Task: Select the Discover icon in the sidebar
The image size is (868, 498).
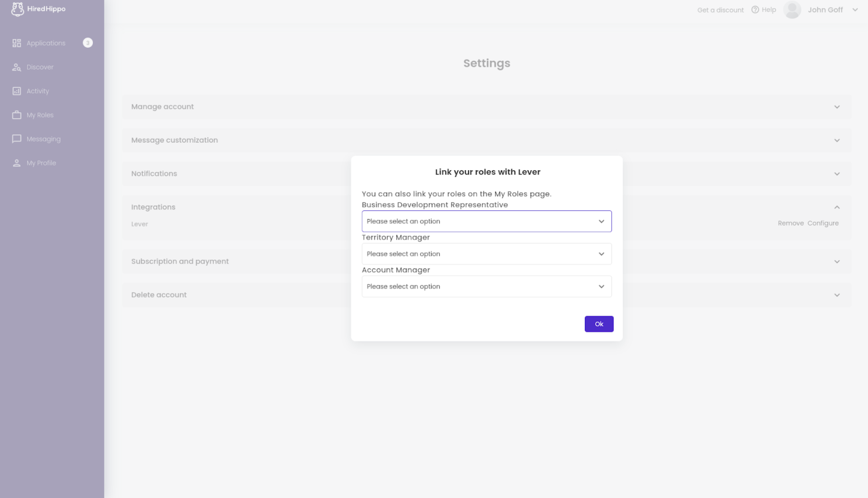Action: [17, 67]
